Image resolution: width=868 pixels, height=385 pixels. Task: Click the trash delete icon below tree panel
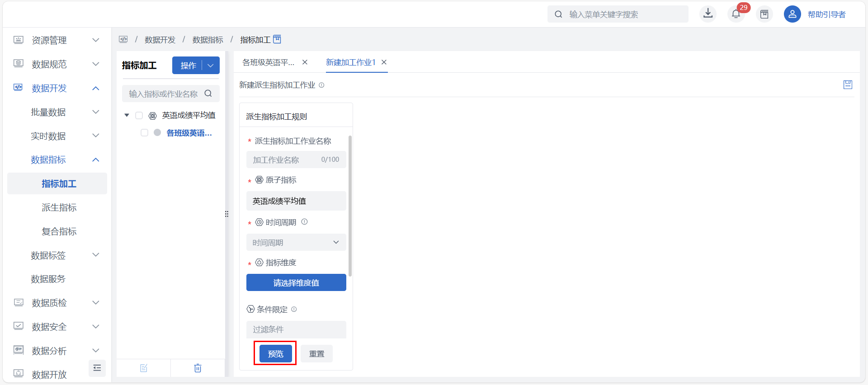(198, 368)
